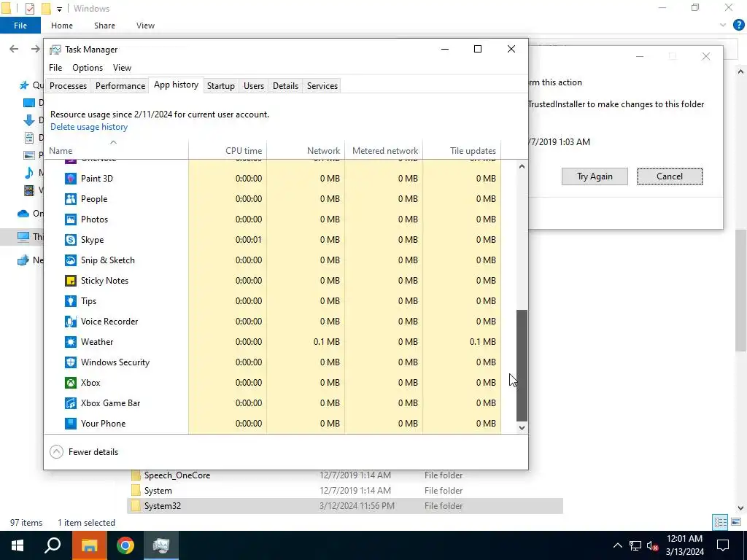Open Task Manager View menu
Viewport: 747px width, 560px height.
tap(122, 68)
